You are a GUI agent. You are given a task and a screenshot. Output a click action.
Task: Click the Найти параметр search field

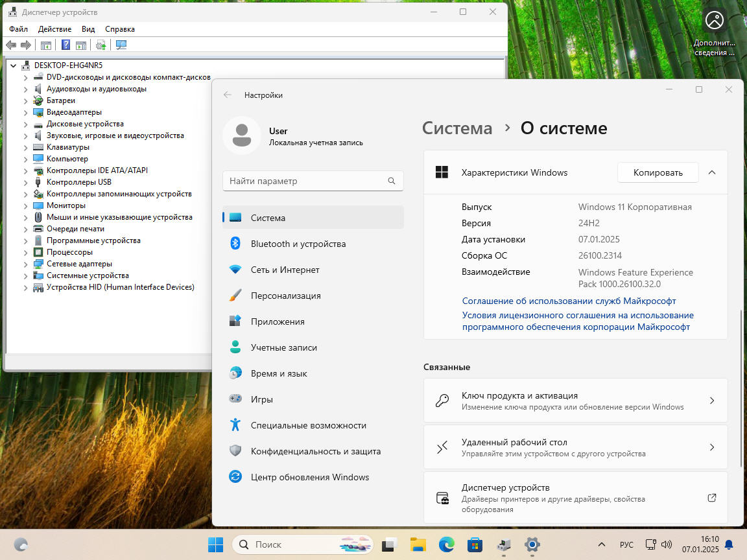point(305,181)
